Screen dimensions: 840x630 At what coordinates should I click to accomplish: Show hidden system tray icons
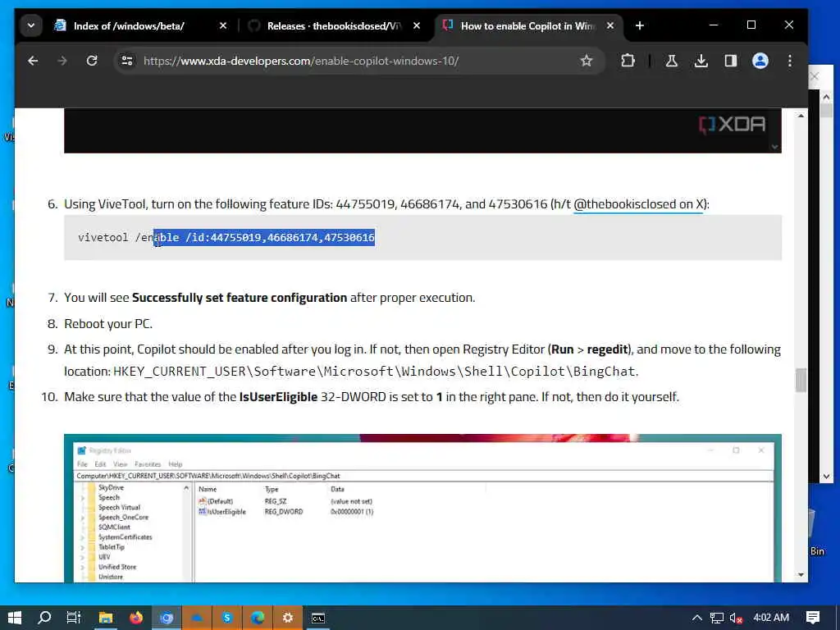[696, 618]
